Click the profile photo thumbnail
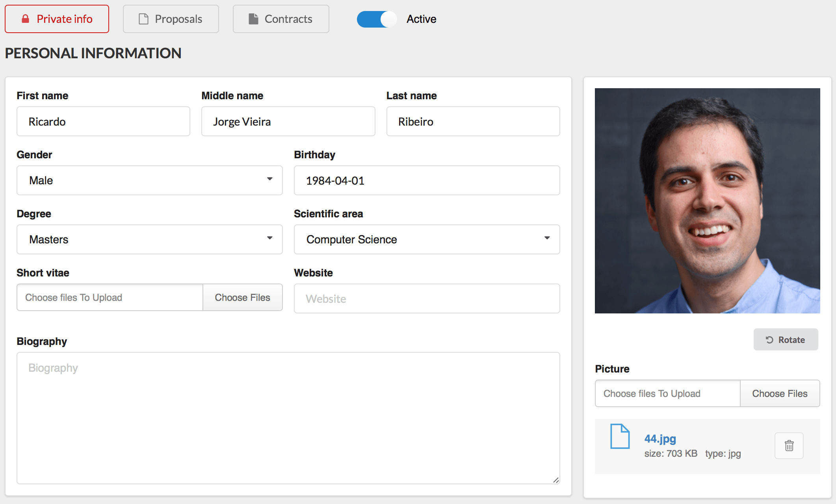 [707, 201]
